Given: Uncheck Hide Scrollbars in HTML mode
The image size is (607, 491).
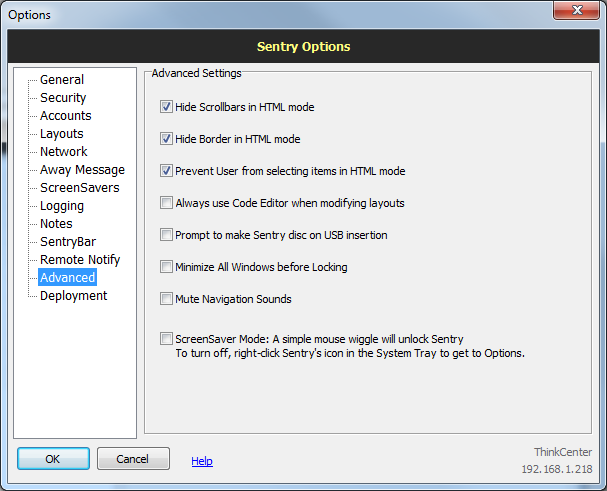Looking at the screenshot, I should pyautogui.click(x=166, y=106).
